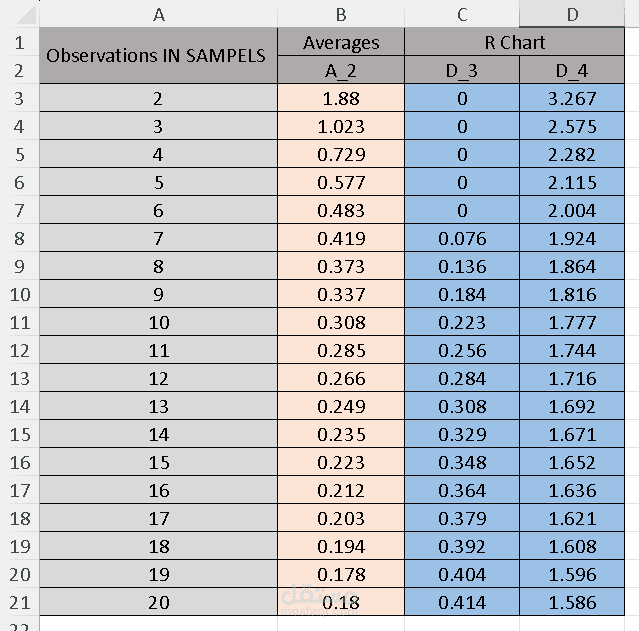Viewport: 639px width, 631px height.
Task: Click the Averages header cell
Action: [x=341, y=42]
